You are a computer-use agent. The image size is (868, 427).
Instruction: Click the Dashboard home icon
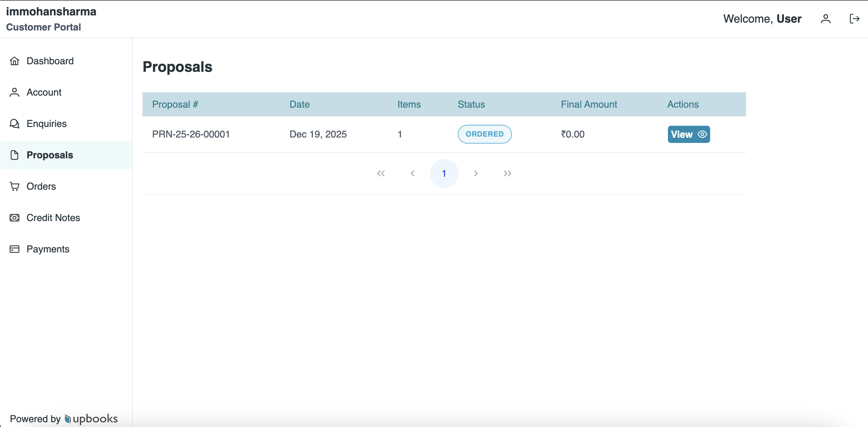(x=14, y=61)
